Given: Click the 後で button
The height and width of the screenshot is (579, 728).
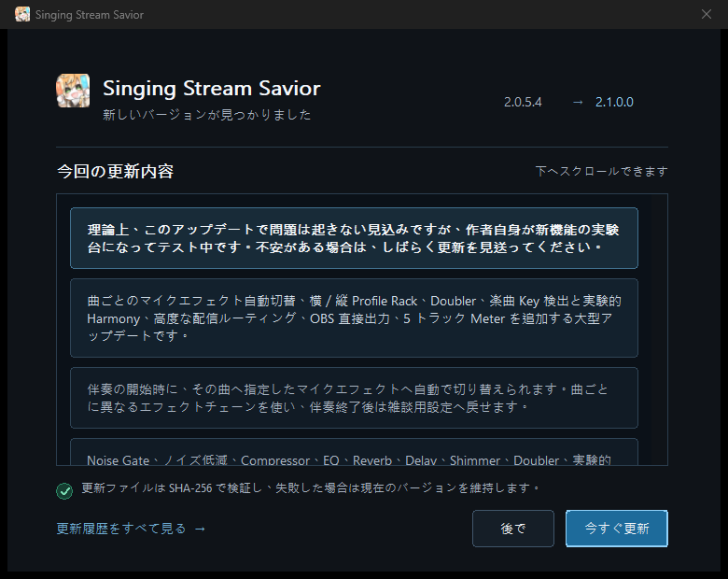Looking at the screenshot, I should [513, 529].
